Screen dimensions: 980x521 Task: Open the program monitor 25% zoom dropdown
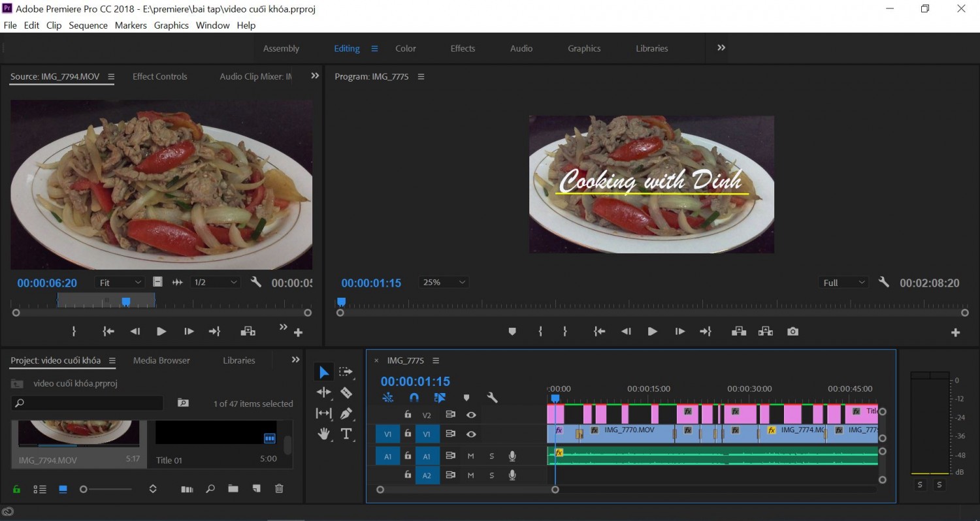pos(444,282)
